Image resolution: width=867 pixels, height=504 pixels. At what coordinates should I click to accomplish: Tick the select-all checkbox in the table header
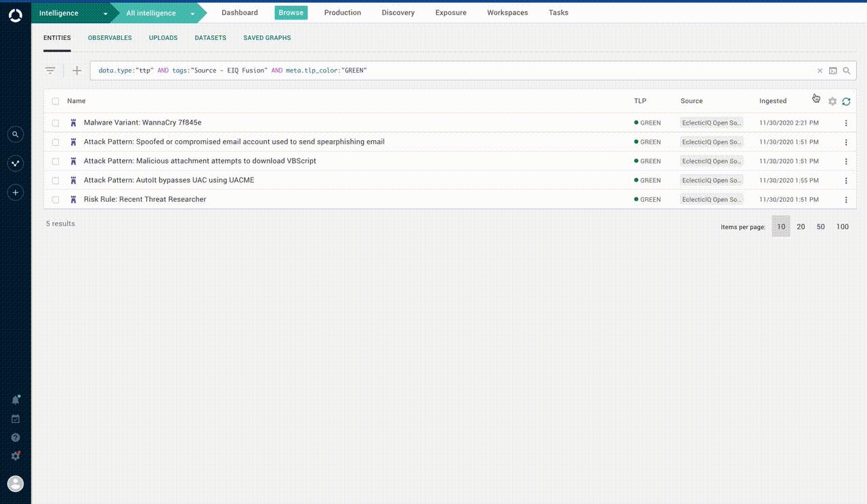pyautogui.click(x=56, y=101)
